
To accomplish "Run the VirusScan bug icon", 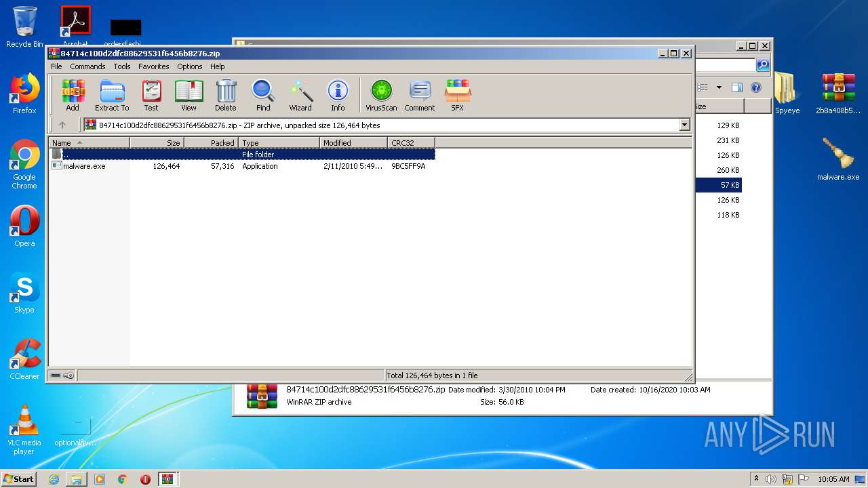I will click(381, 95).
